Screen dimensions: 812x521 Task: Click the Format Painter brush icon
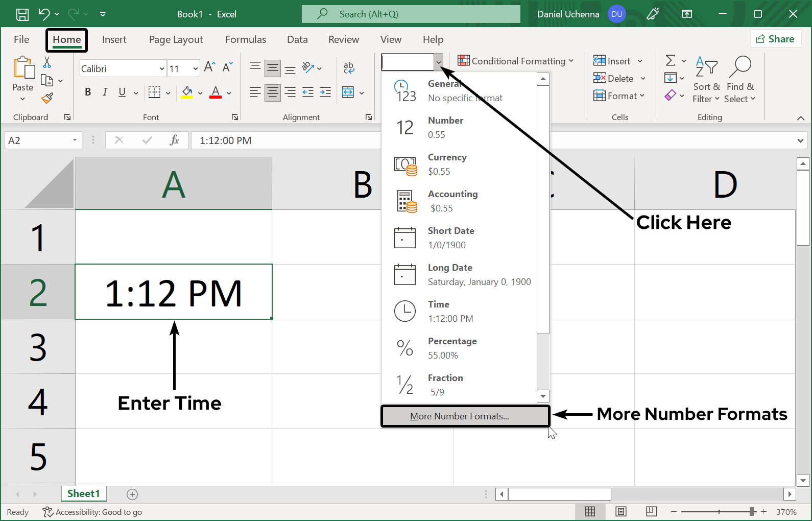click(47, 98)
